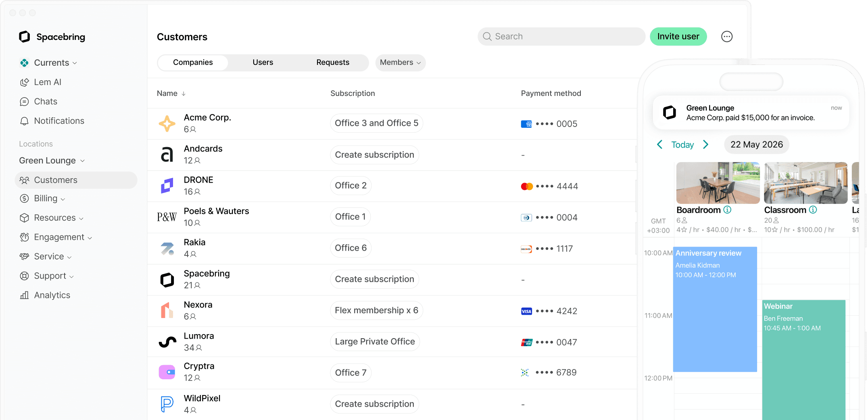The width and height of the screenshot is (868, 420).
Task: Click the Discover card icon ending 1117
Action: click(526, 249)
